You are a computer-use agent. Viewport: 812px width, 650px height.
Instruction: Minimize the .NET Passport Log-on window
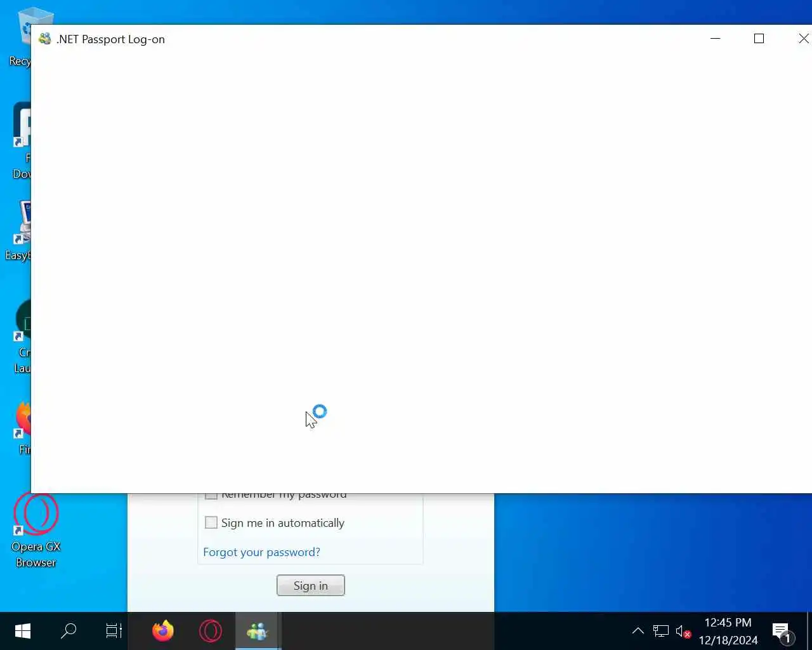tap(716, 39)
